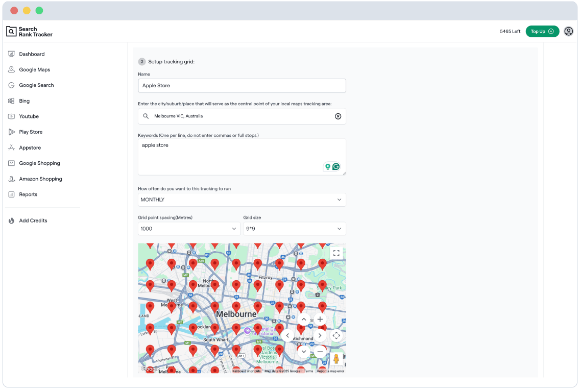
Task: Open Add Credits link
Action: pyautogui.click(x=33, y=221)
